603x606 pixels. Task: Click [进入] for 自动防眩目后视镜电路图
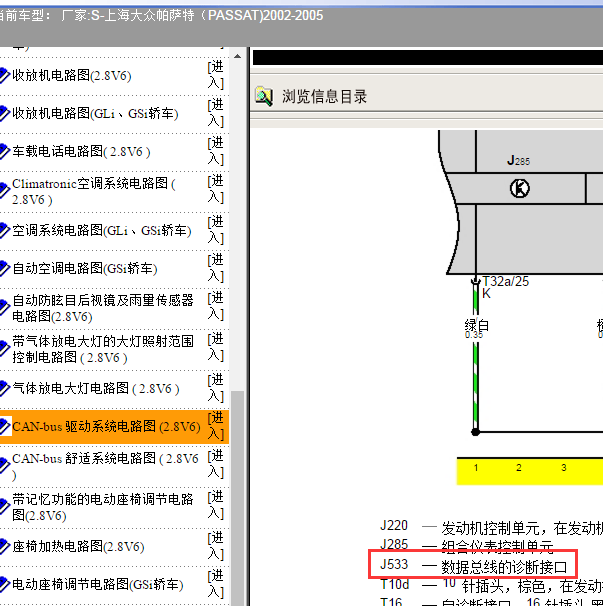216,306
